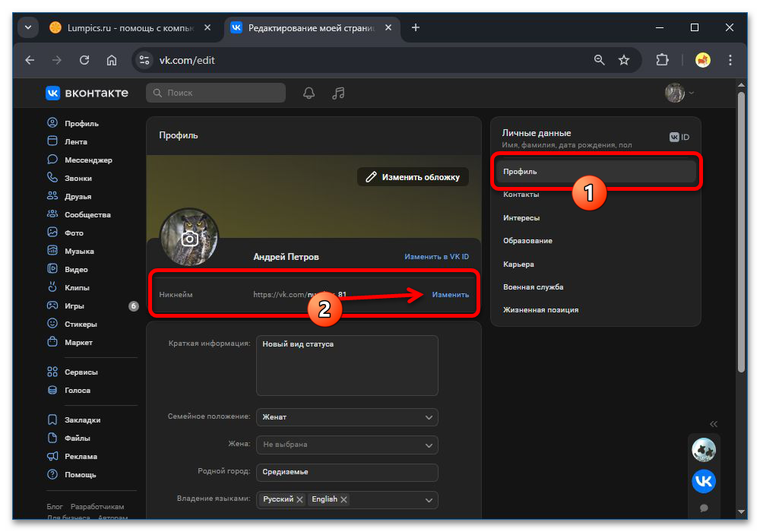
Task: Click the Краткая информация text area
Action: (x=347, y=366)
